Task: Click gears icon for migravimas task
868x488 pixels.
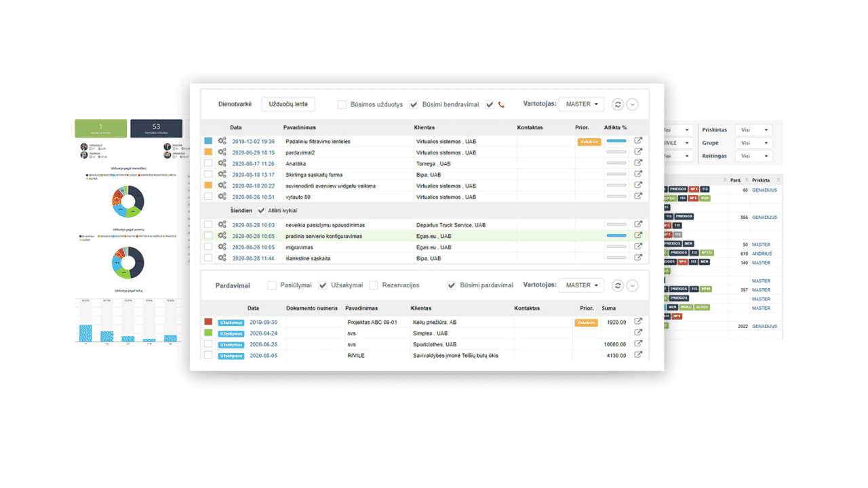Action: point(222,247)
